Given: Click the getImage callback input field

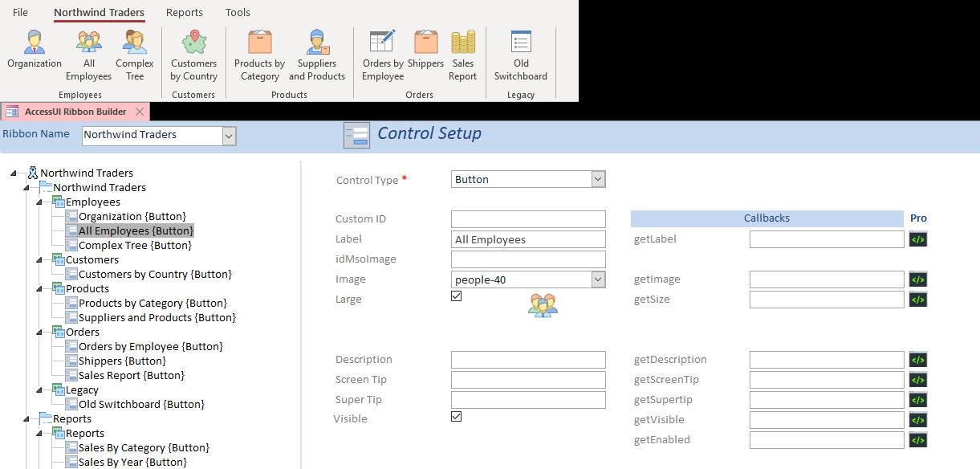Looking at the screenshot, I should point(827,279).
